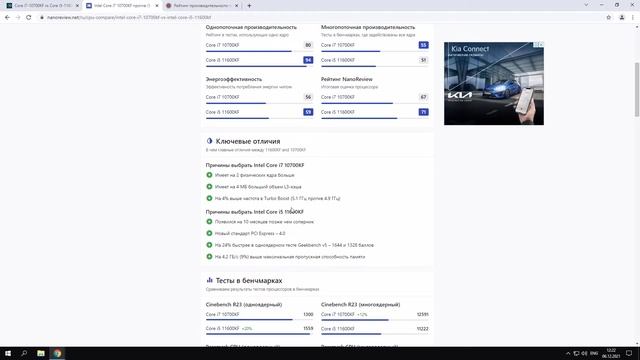The image size is (640, 360).
Task: Close the first Core i7 10700KF tab
Action: (77, 6)
